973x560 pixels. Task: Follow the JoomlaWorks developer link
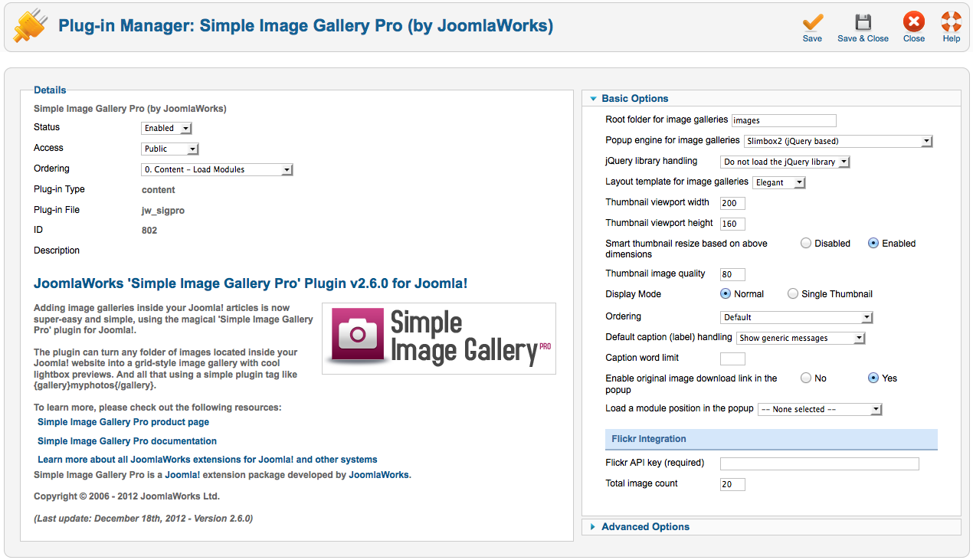378,475
